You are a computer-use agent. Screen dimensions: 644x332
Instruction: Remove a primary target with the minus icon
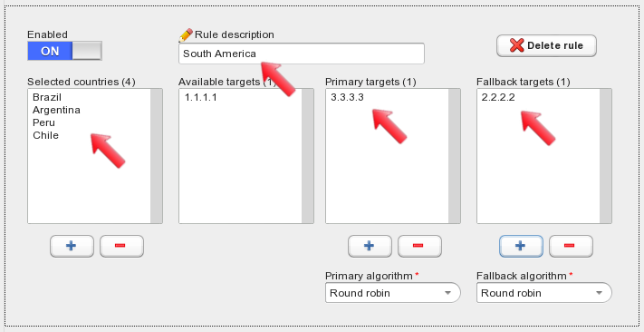(x=419, y=246)
